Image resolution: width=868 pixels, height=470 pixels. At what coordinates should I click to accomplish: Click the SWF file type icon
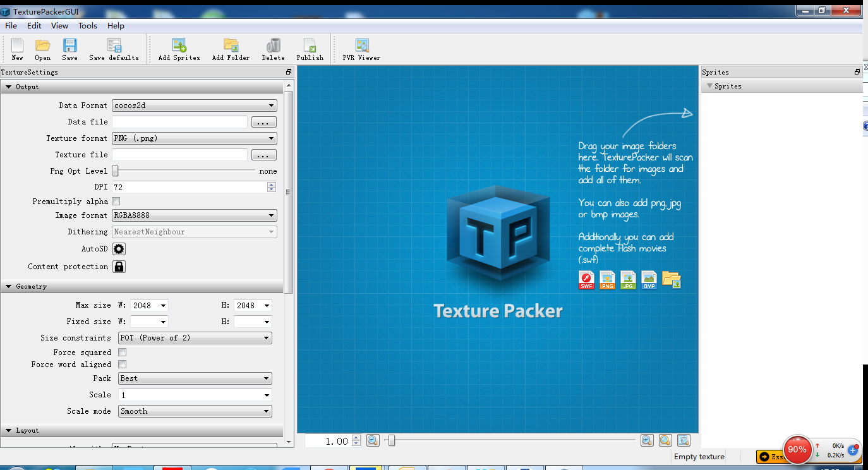pyautogui.click(x=587, y=280)
